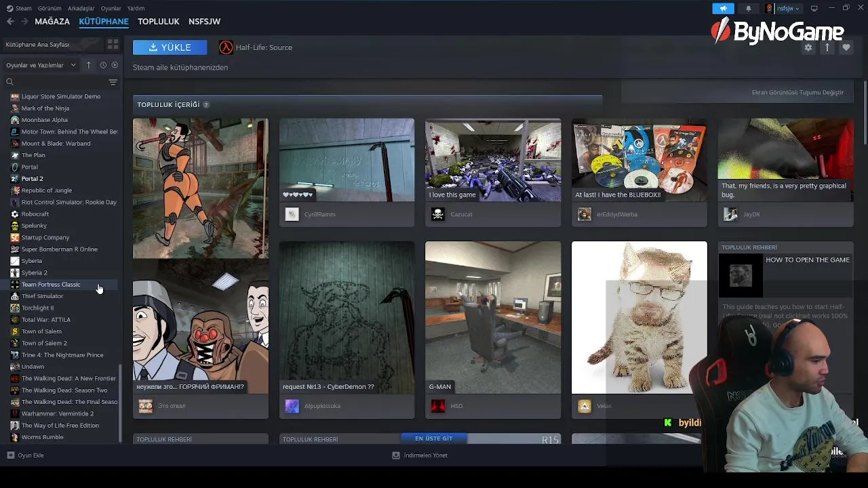Click the library search magnifier icon
This screenshot has height=488, width=868.
click(x=10, y=82)
